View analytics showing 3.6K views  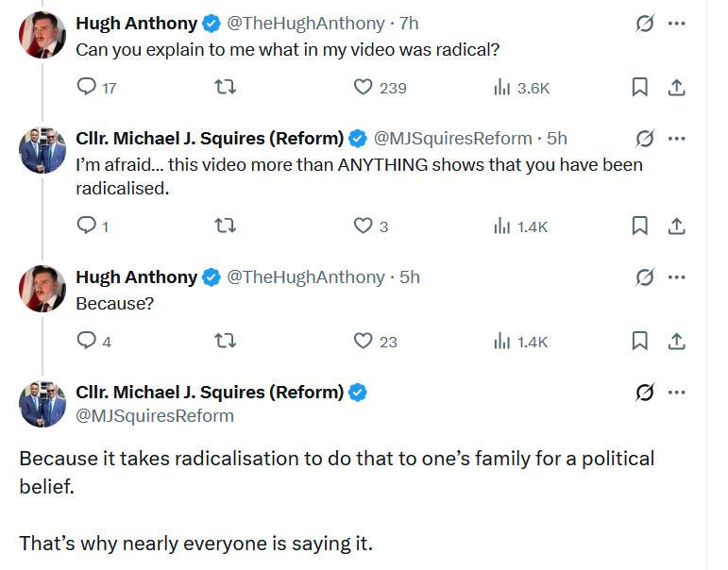click(522, 87)
